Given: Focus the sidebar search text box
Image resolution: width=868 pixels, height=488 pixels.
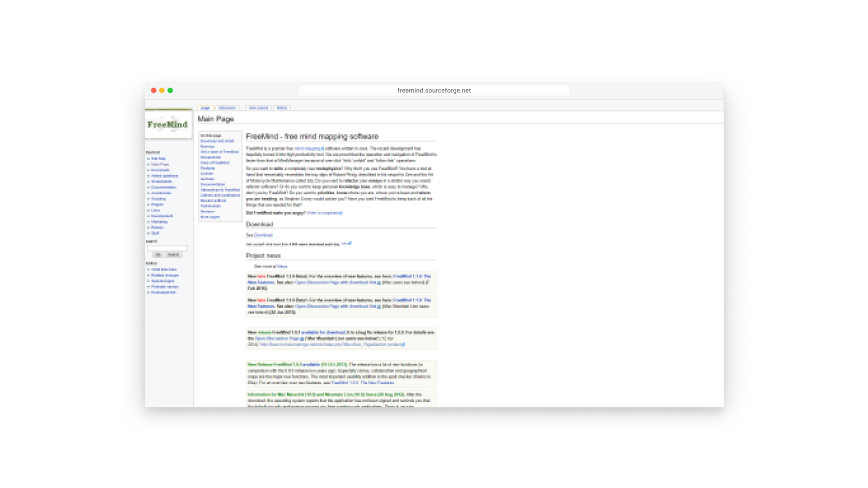Looking at the screenshot, I should point(167,248).
